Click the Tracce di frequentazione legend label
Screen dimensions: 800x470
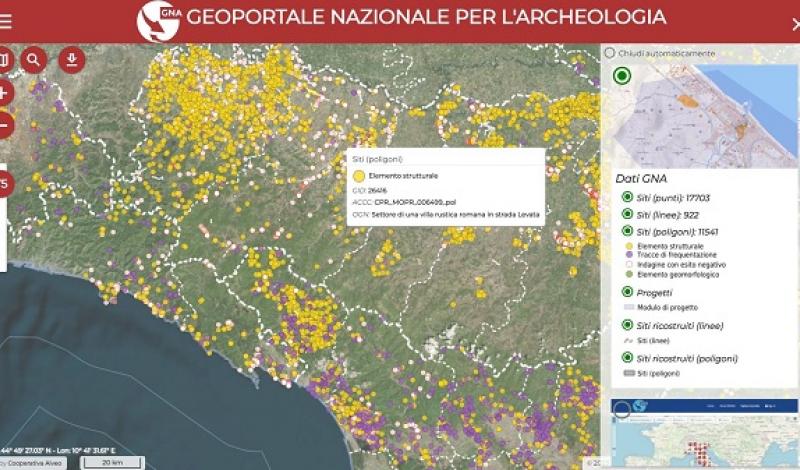click(x=677, y=255)
